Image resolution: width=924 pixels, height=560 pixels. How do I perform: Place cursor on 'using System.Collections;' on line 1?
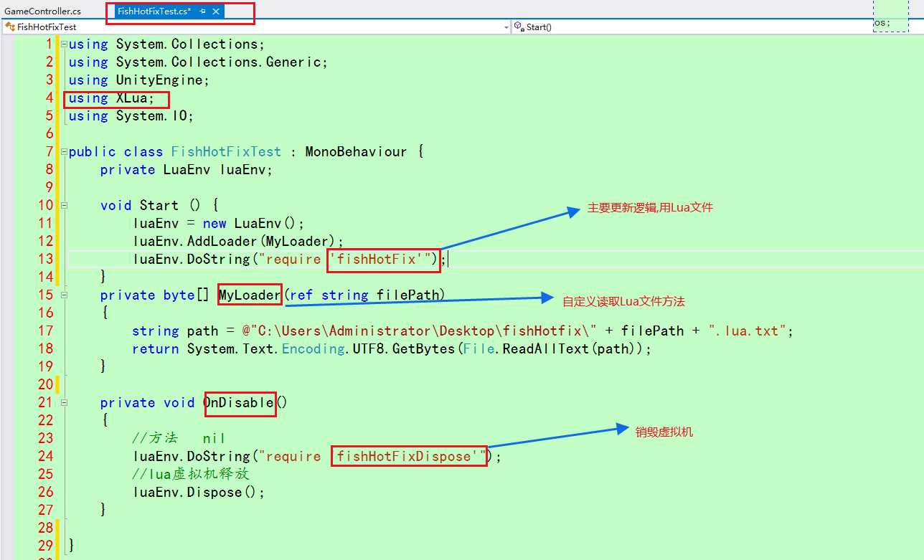[x=167, y=44]
